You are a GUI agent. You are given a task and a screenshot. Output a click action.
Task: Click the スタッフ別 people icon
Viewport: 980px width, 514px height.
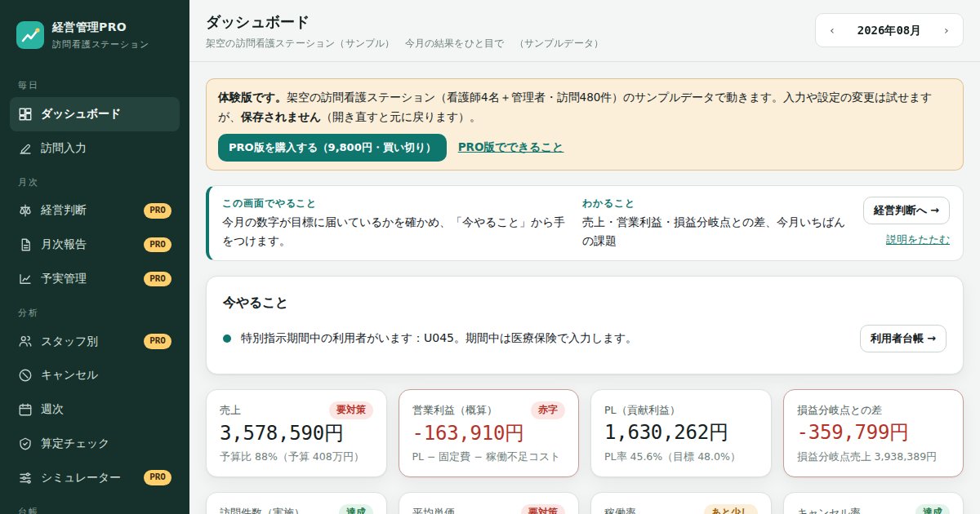(25, 341)
